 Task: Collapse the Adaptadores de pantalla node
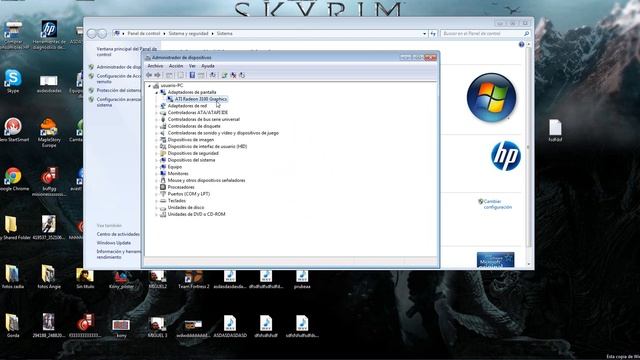click(156, 93)
